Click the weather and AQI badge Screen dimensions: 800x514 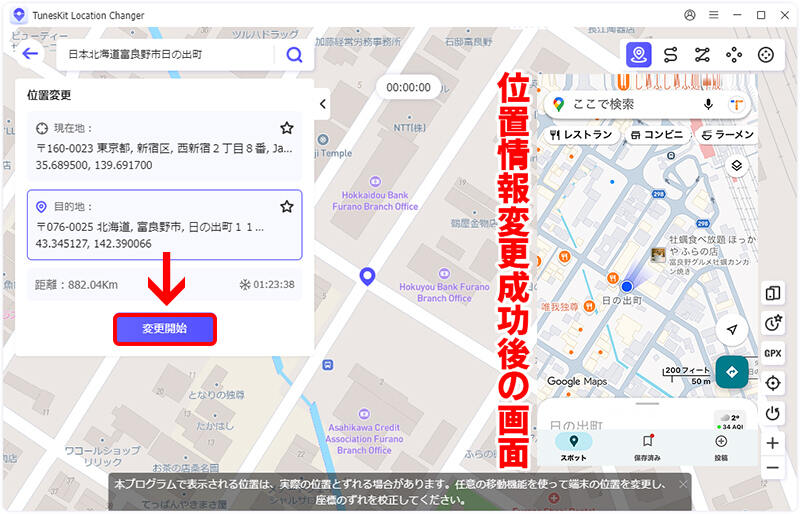[731, 422]
